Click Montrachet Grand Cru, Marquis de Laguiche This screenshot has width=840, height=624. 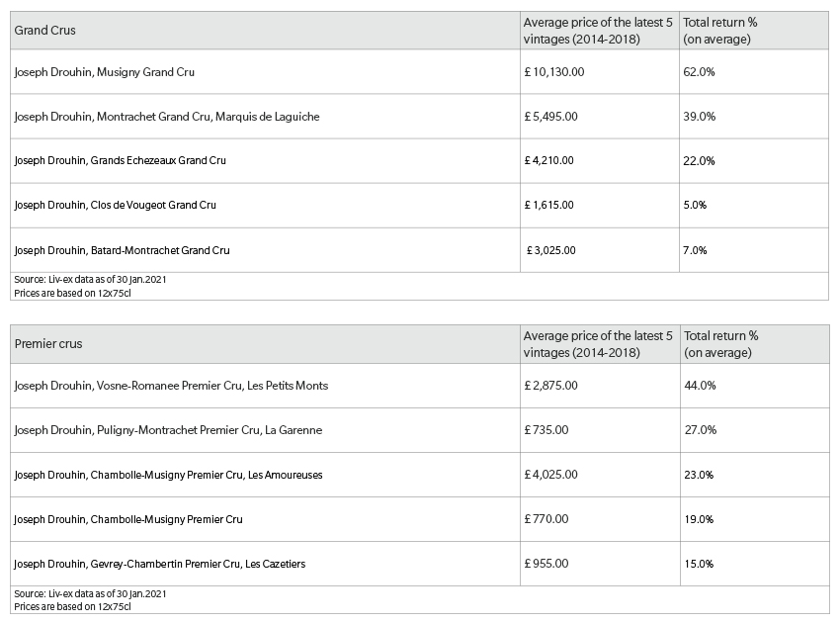167,117
